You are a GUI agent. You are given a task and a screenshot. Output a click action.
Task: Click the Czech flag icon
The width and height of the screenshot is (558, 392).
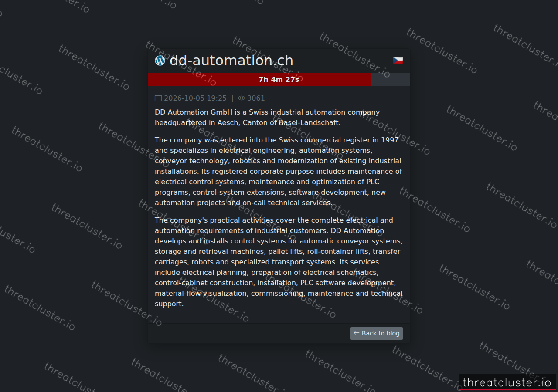click(x=398, y=61)
